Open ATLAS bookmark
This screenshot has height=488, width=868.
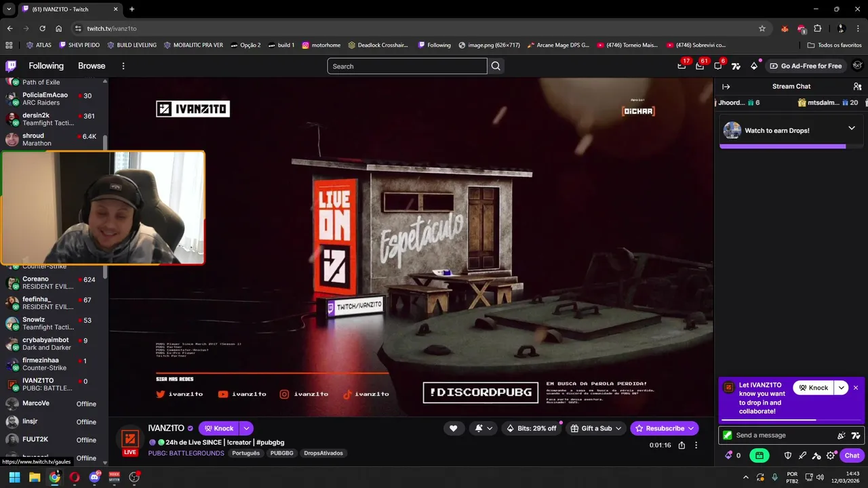39,45
